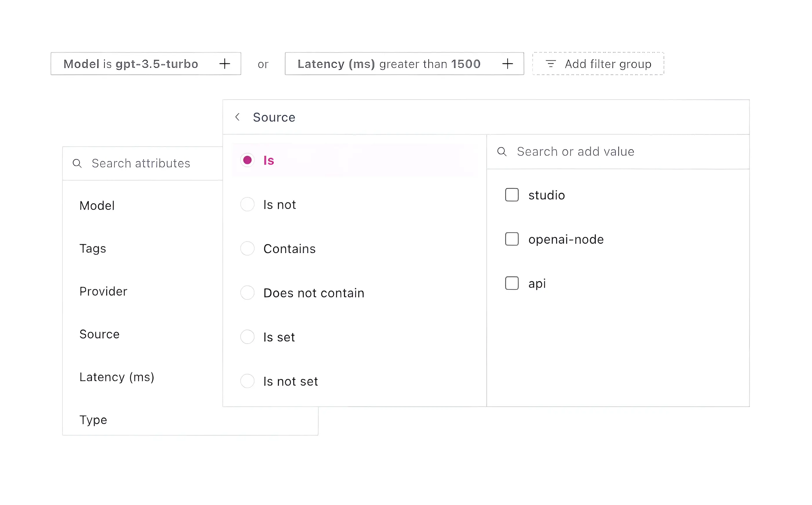Click magnifier icon in Search attributes box
The image size is (812, 505).
coord(77,163)
